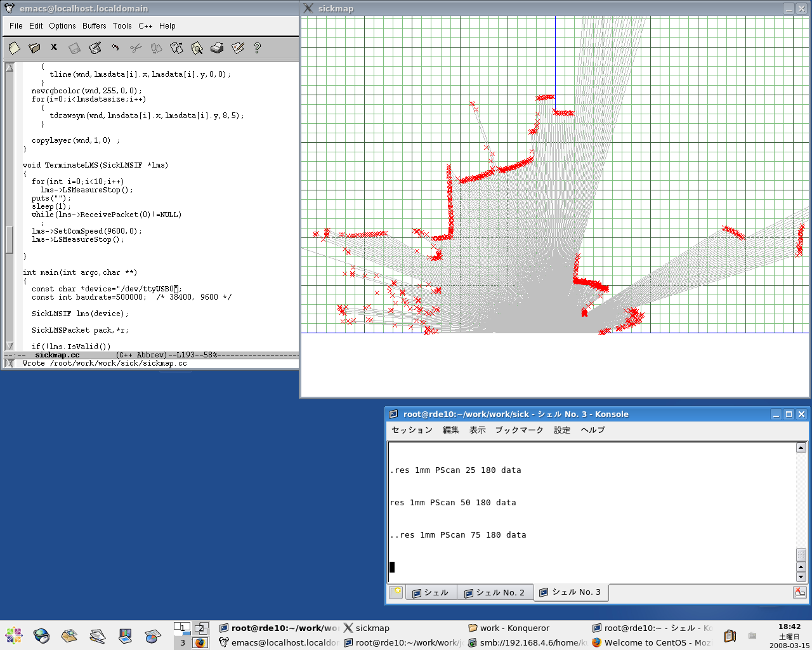Close buffer with the X toolbar icon
The image size is (812, 650).
54,47
